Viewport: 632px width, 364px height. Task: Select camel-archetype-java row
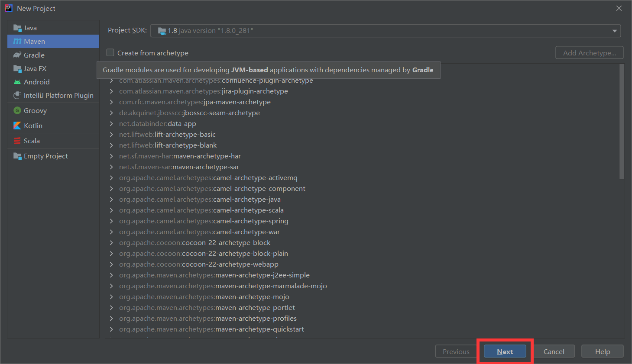[x=362, y=200]
